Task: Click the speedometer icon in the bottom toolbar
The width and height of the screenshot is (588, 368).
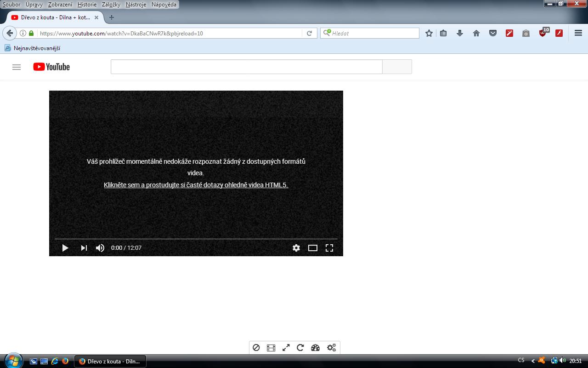Action: pyautogui.click(x=315, y=348)
